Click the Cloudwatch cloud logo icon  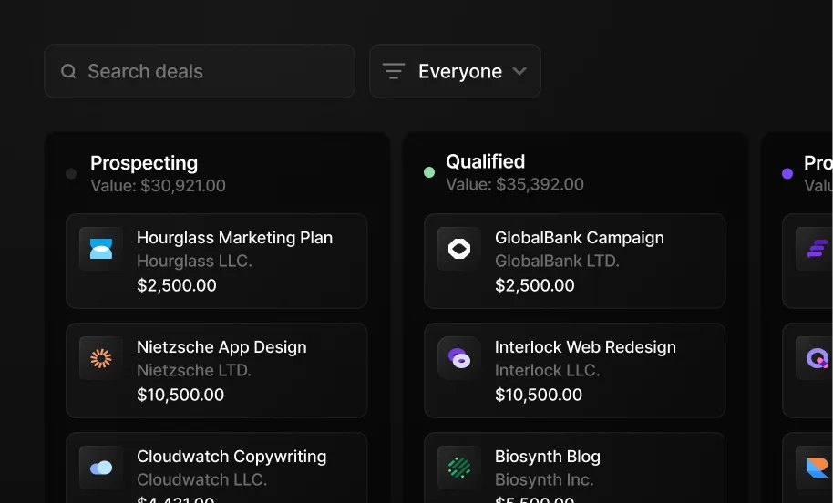coord(101,468)
